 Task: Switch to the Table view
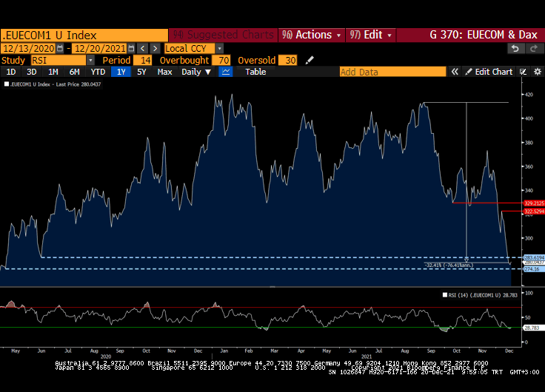tap(255, 72)
